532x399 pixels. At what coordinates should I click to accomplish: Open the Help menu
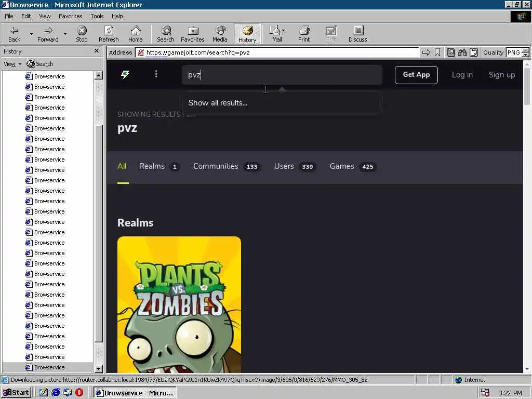tap(117, 16)
